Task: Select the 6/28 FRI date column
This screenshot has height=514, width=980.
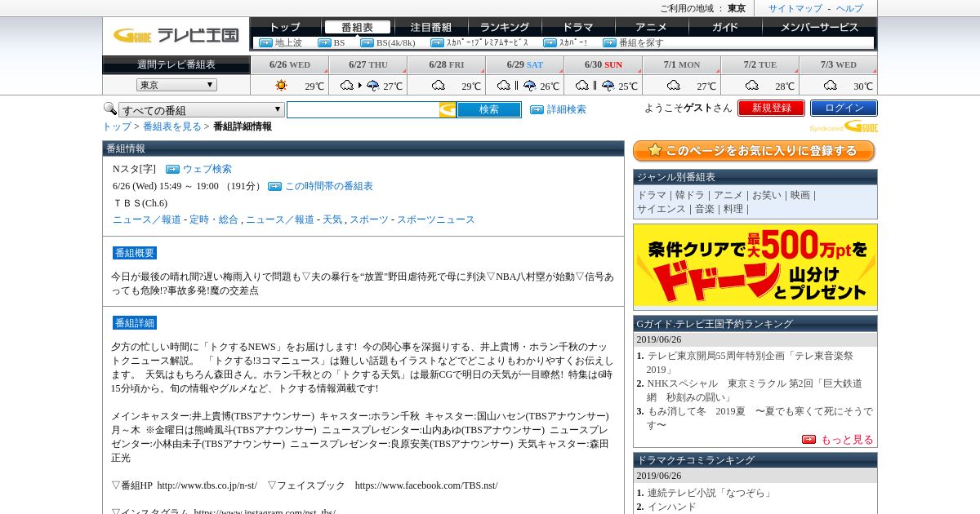Action: click(446, 65)
